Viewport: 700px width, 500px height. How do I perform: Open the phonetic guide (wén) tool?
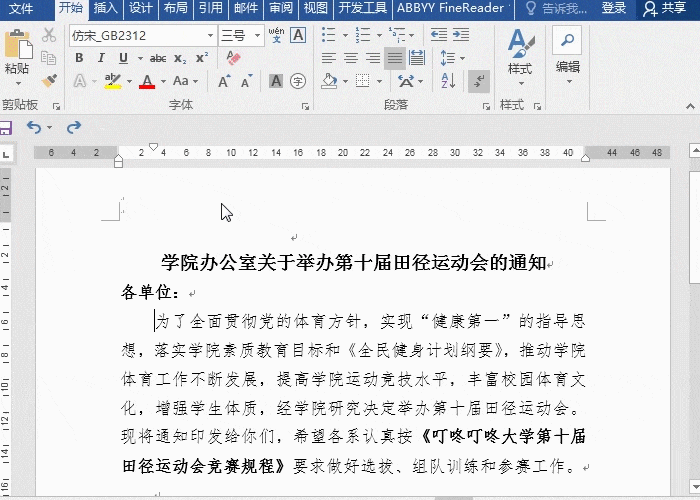click(x=276, y=35)
